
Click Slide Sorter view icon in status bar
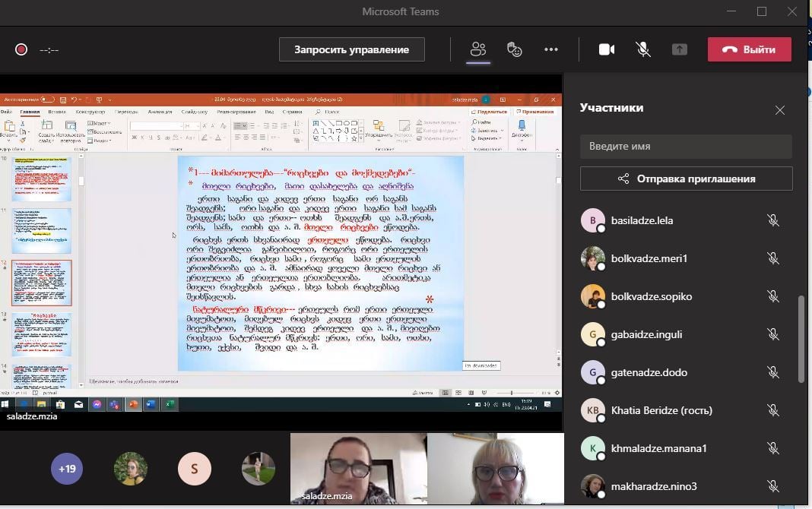point(458,393)
